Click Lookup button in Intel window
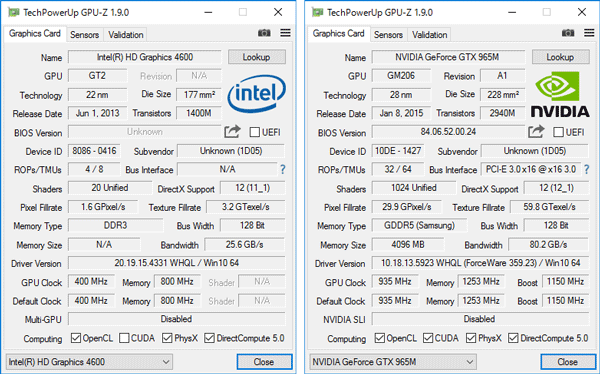The image size is (600, 374). [x=257, y=57]
